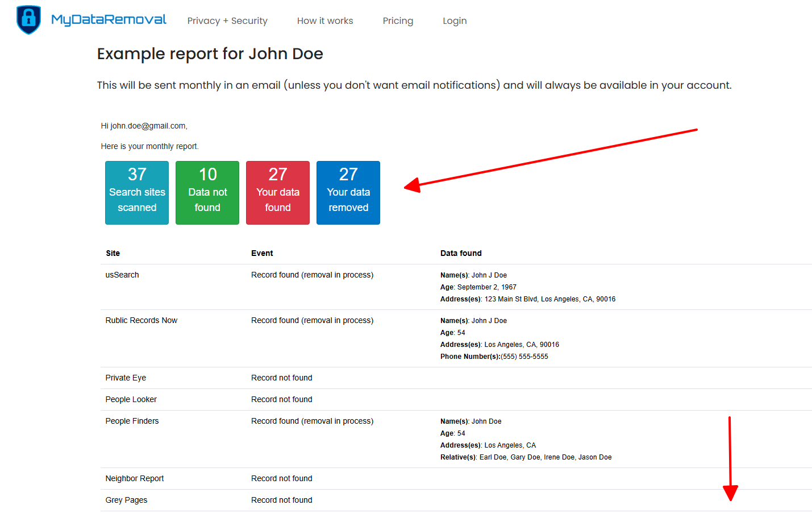This screenshot has height=513, width=812.
Task: Click the Phone Number (555) 555-5555 text
Action: (x=494, y=357)
